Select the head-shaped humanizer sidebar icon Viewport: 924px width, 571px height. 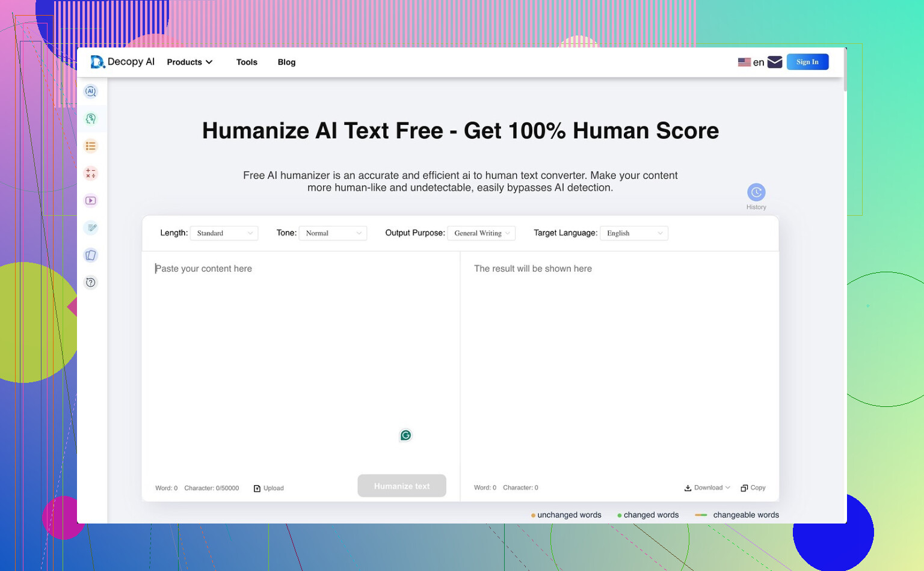91,119
